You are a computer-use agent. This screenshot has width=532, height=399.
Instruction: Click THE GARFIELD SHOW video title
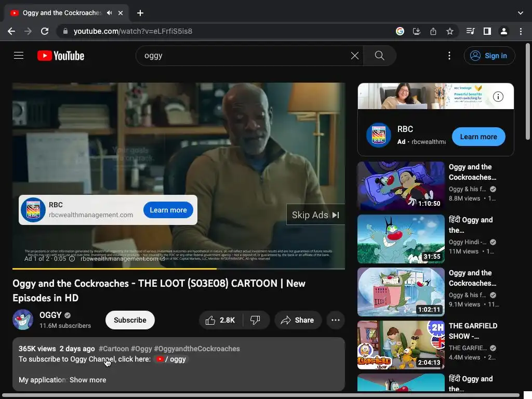(473, 331)
